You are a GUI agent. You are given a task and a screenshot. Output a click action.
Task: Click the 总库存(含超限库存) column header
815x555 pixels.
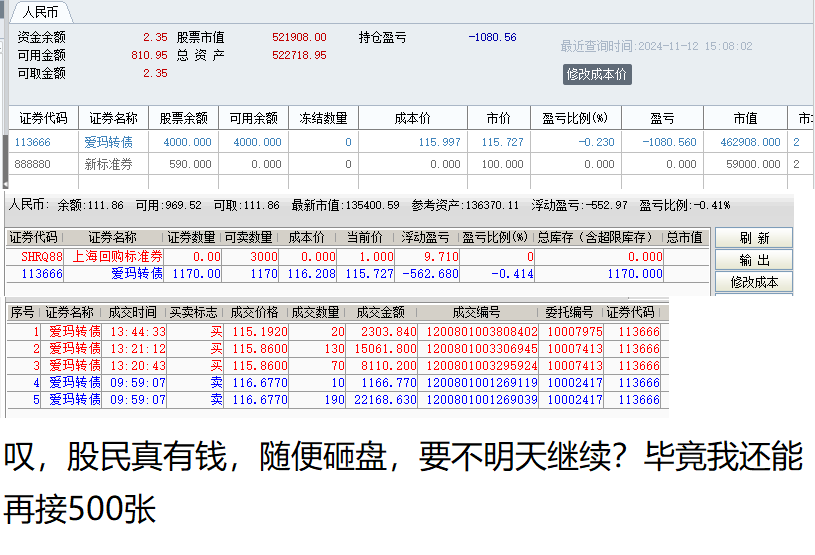coord(595,237)
